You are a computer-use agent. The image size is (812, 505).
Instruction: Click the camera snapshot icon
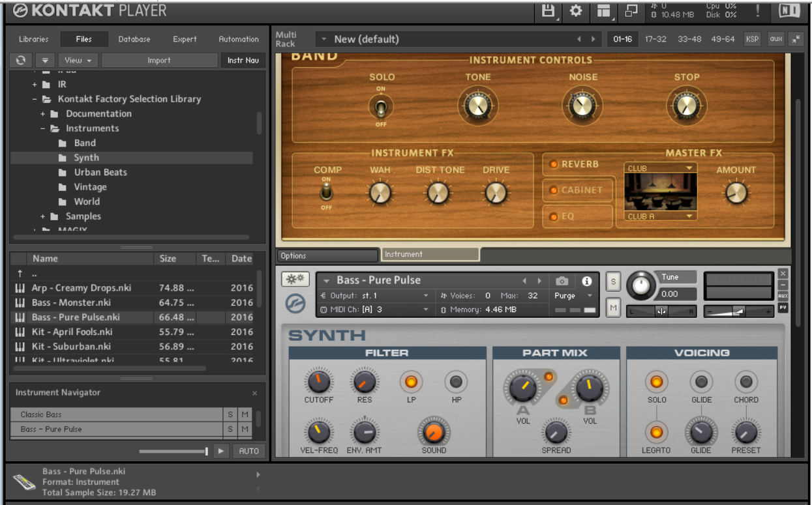[562, 281]
